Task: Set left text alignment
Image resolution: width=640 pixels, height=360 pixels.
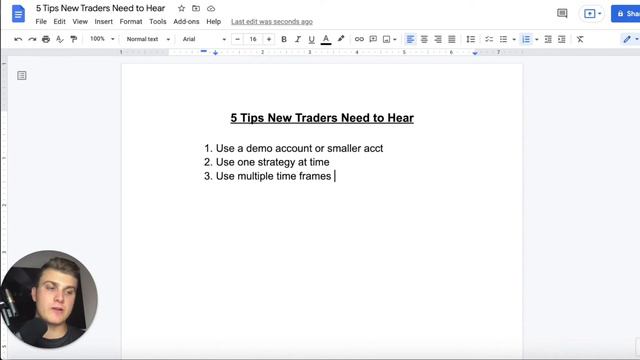Action: 410,39
